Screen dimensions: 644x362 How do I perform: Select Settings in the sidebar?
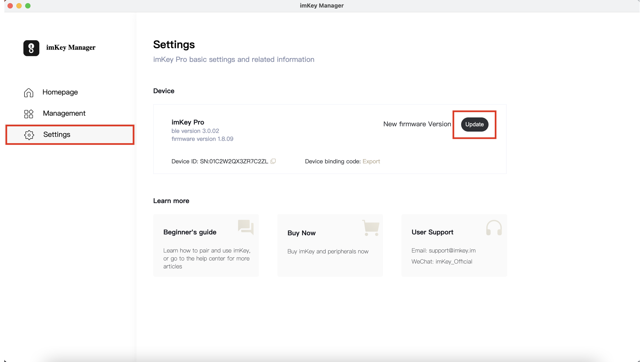pos(70,135)
